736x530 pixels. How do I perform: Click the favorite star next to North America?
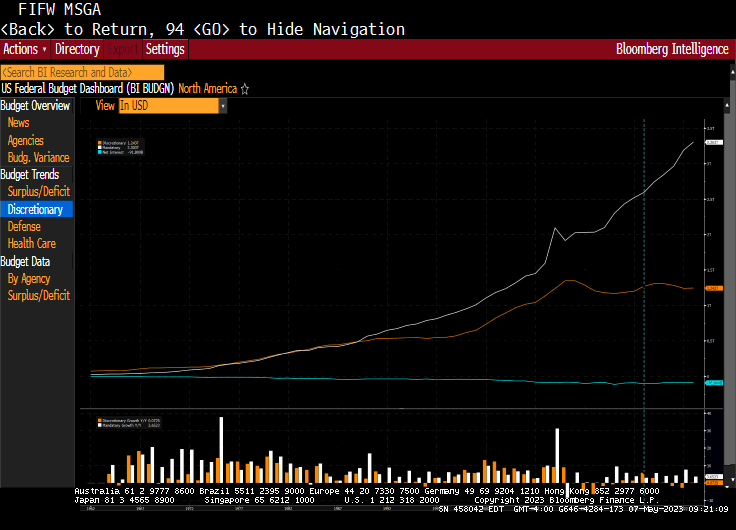coord(245,89)
